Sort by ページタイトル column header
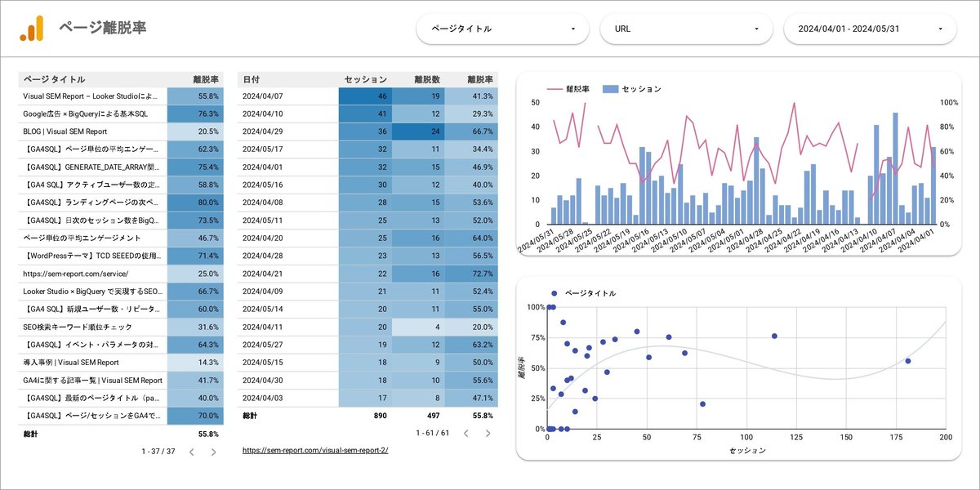The width and height of the screenshot is (980, 490). click(54, 79)
